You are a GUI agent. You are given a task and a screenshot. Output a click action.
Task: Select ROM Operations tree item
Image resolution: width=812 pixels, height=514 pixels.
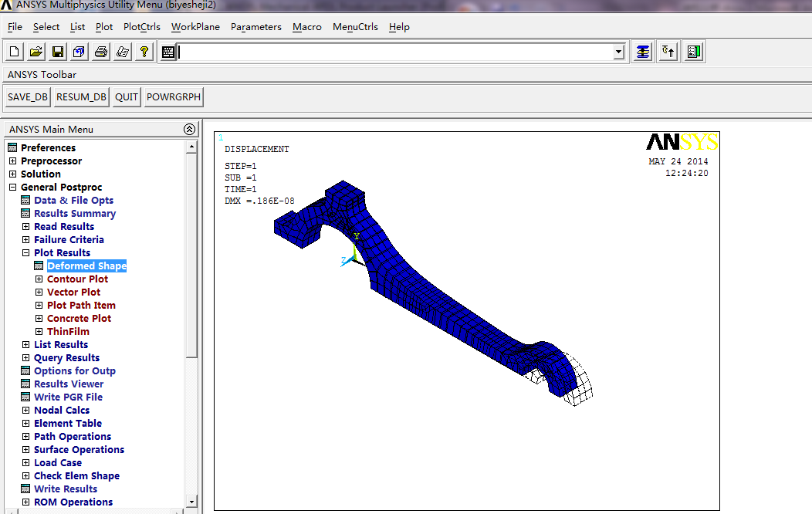coord(73,502)
